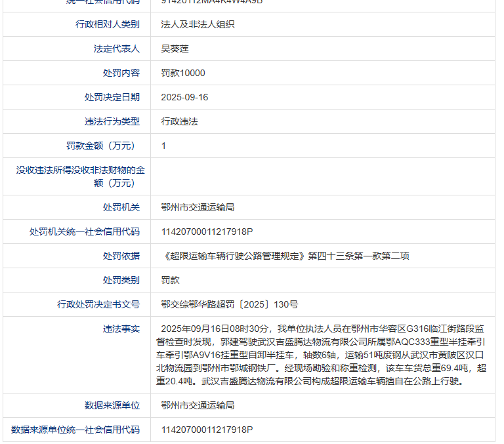Click the 违法事实 row label
504x444 pixels.
[x=121, y=329]
